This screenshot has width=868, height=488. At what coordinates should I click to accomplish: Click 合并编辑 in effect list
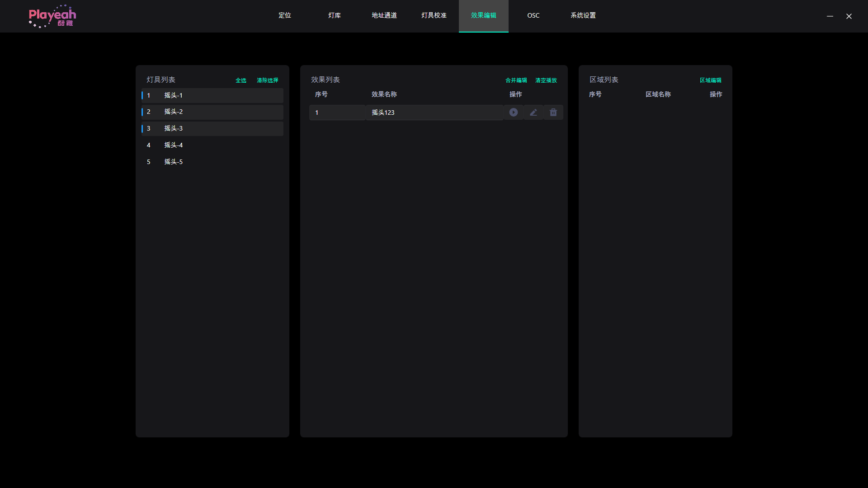point(516,80)
